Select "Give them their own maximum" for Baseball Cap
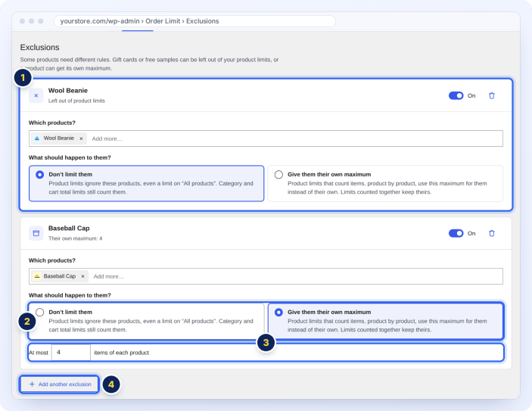Screen dimensions: 532x411 [x=385, y=321]
